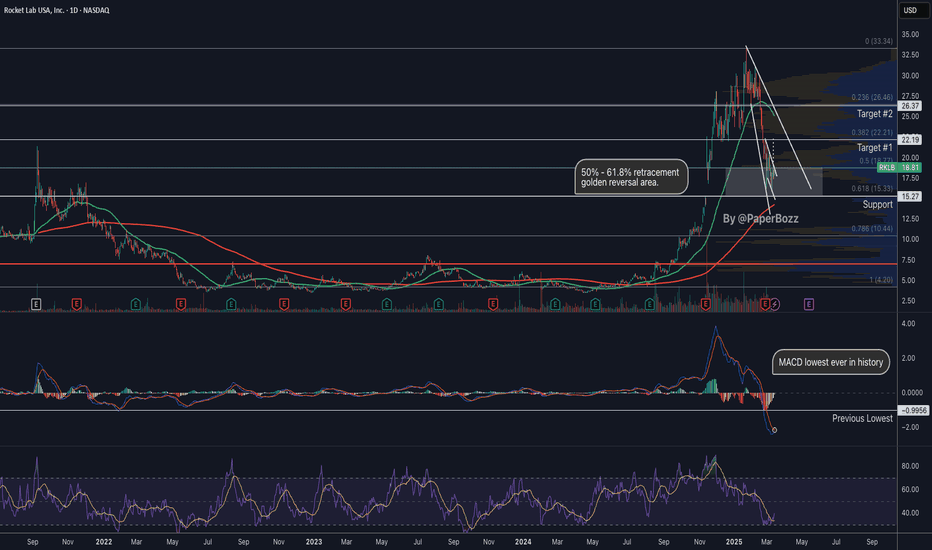Click the 35.00 value on price scale

(x=910, y=34)
